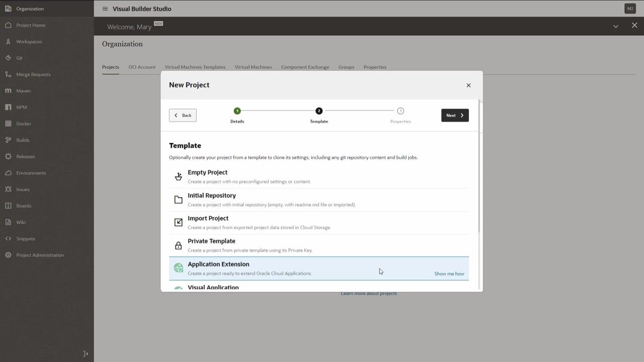The width and height of the screenshot is (644, 362).
Task: Select the Issues bug icon
Action: [8, 190]
